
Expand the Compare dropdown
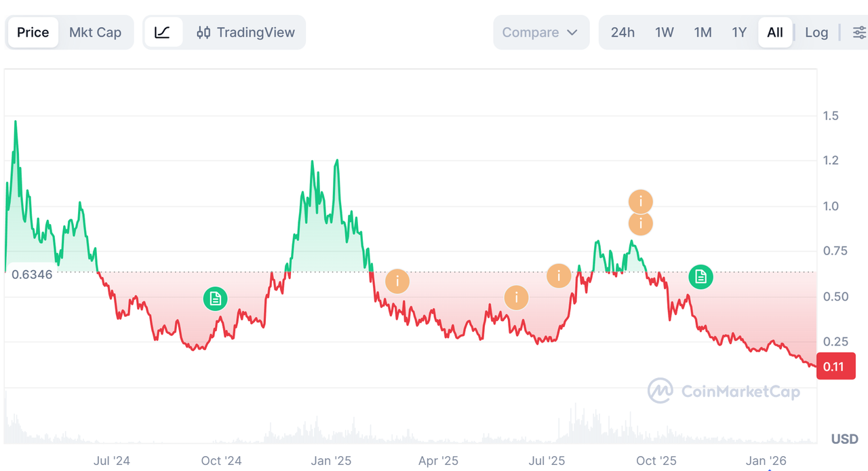click(x=540, y=33)
